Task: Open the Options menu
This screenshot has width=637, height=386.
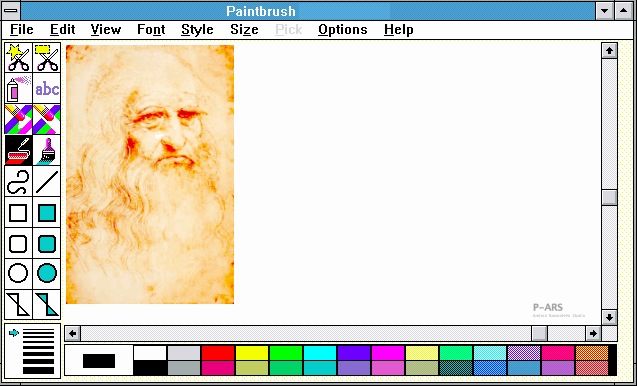Action: pos(342,30)
